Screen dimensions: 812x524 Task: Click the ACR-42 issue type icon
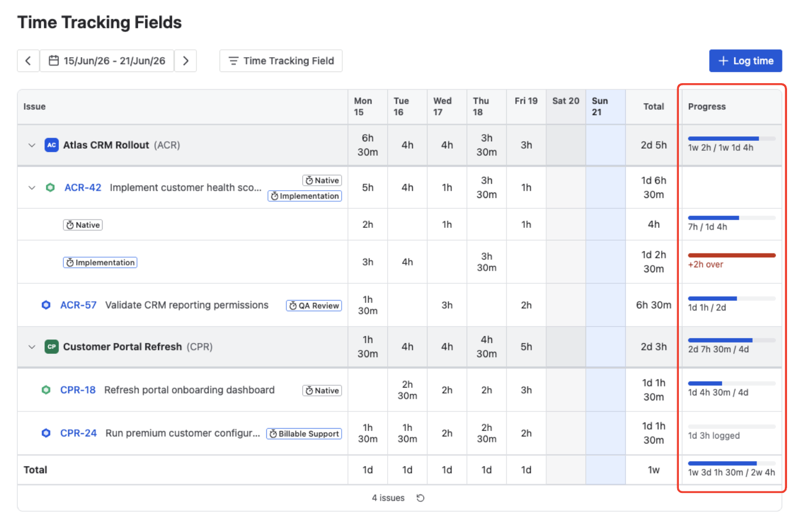(50, 188)
